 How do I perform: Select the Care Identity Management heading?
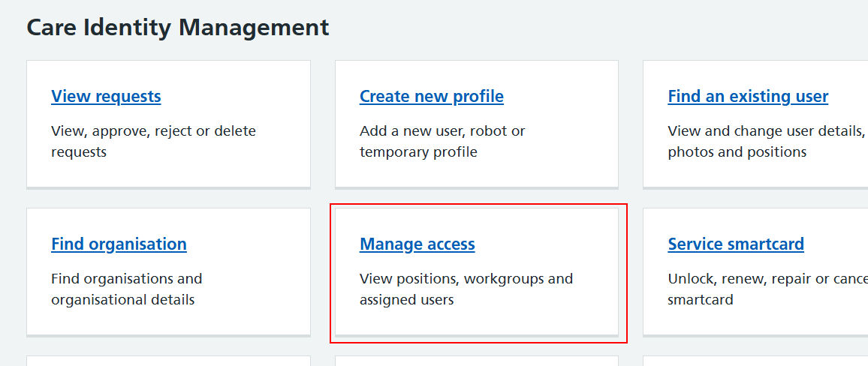coord(178,28)
